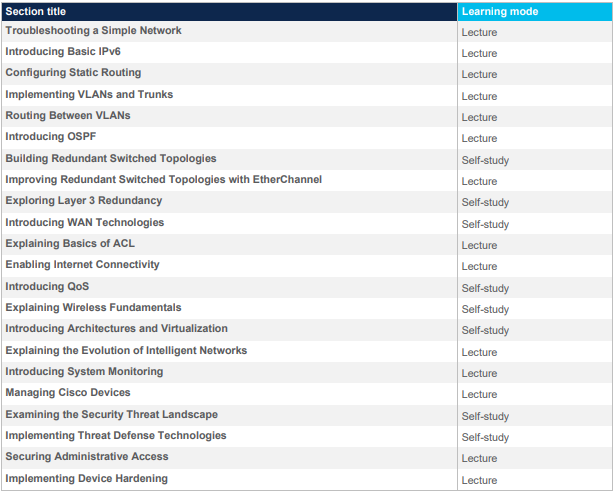Select 'Implementing Threat Defense Technologies' title

coord(116,436)
